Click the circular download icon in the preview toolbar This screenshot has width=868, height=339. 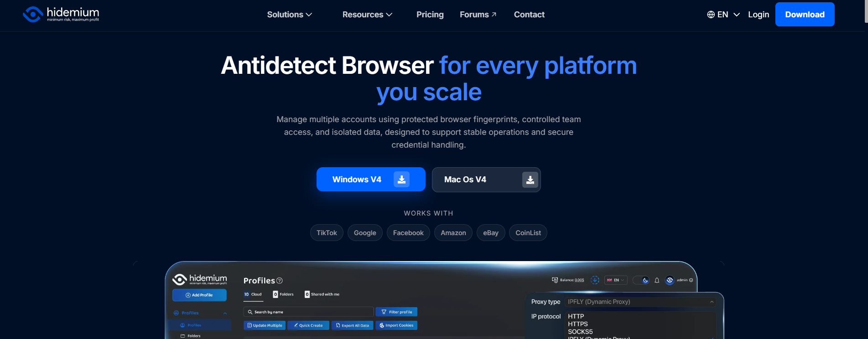595,280
